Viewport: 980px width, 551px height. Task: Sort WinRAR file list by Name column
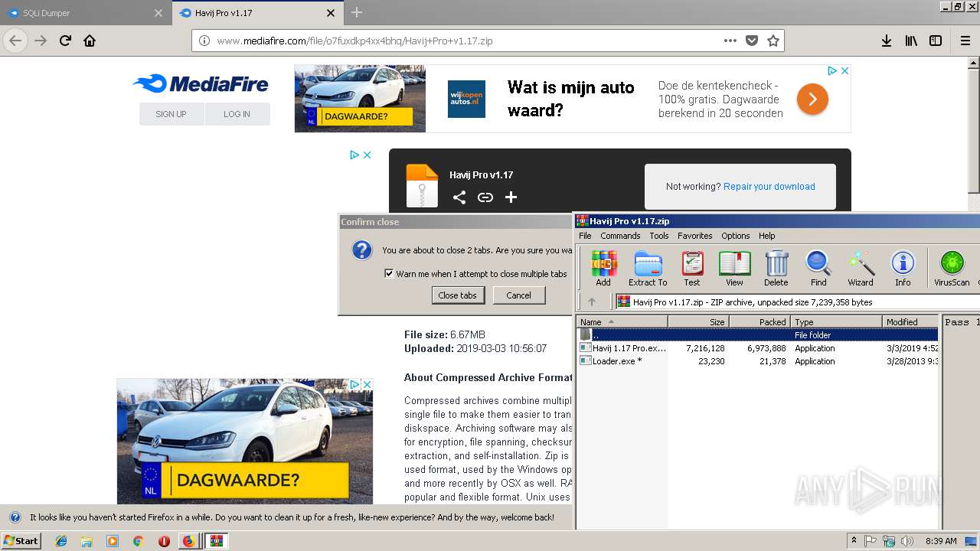click(x=622, y=321)
